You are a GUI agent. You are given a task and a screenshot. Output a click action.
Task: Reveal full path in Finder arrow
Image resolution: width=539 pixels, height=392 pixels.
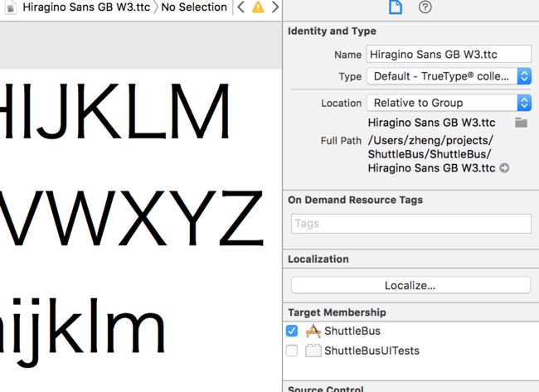pos(504,168)
